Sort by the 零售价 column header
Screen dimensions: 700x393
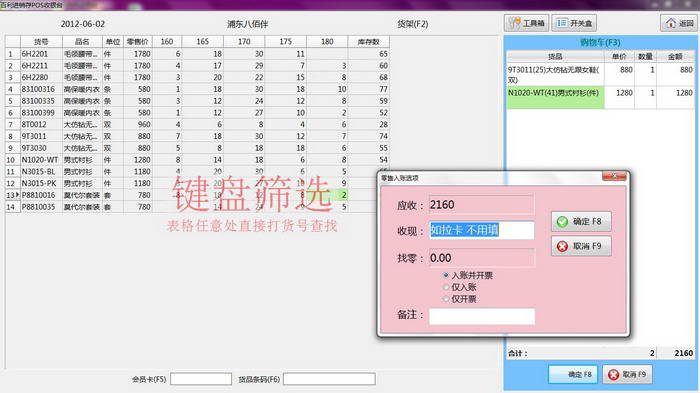coord(138,42)
